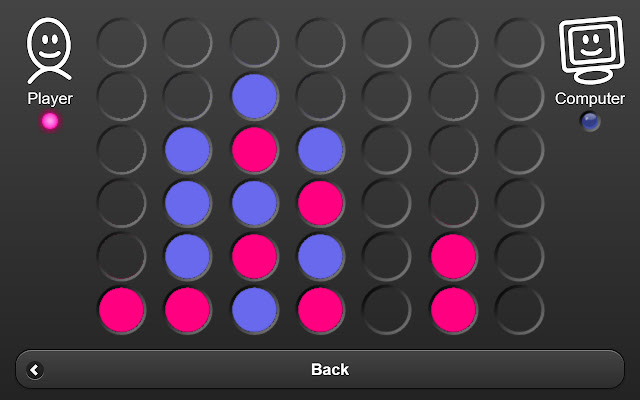The height and width of the screenshot is (400, 640).
Task: Go back using the Back button label
Action: [330, 369]
